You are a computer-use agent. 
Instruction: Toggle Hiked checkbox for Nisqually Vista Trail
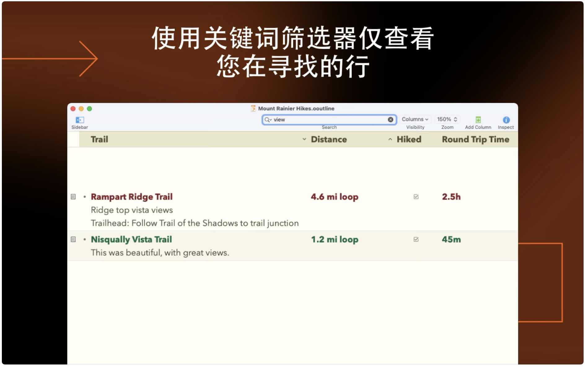416,240
